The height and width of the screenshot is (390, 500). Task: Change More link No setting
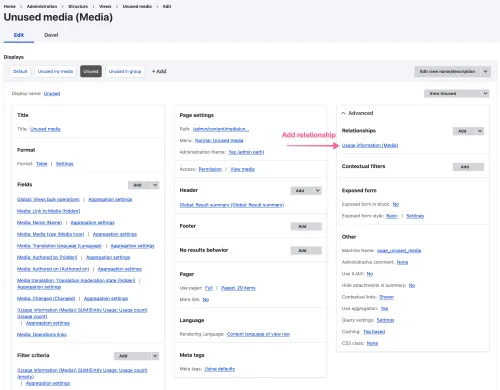[206, 300]
